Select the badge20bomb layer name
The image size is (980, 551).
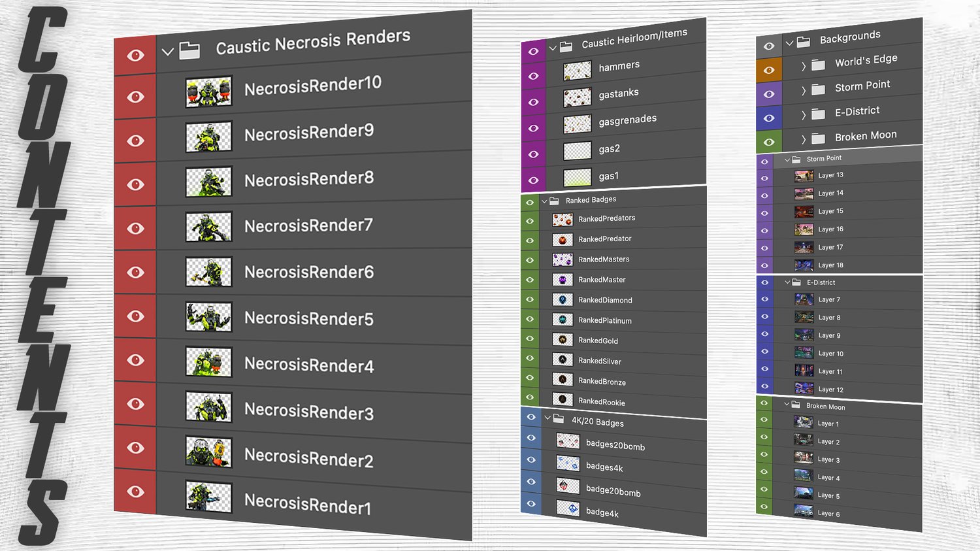(613, 491)
